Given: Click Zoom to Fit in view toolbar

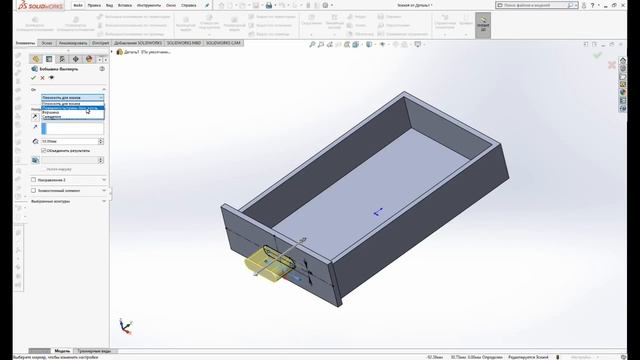Looking at the screenshot, I should [312, 44].
